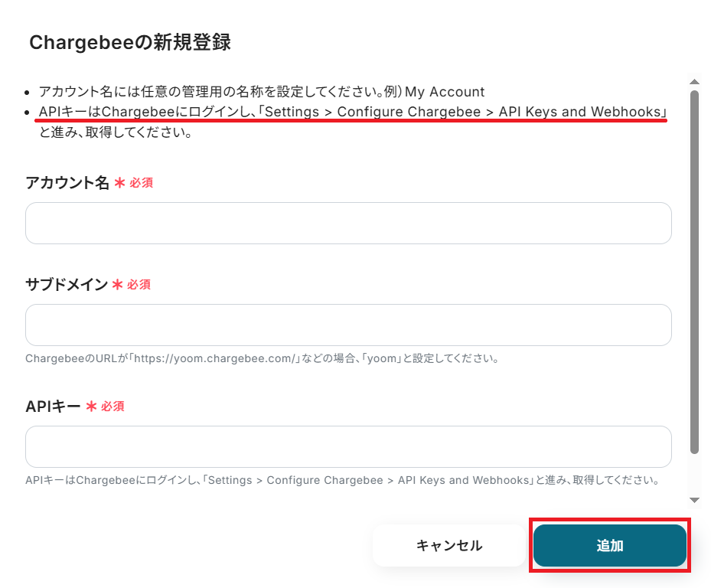Click the My Account example instruction line
Image resolution: width=711 pixels, height=588 pixels.
tap(262, 92)
